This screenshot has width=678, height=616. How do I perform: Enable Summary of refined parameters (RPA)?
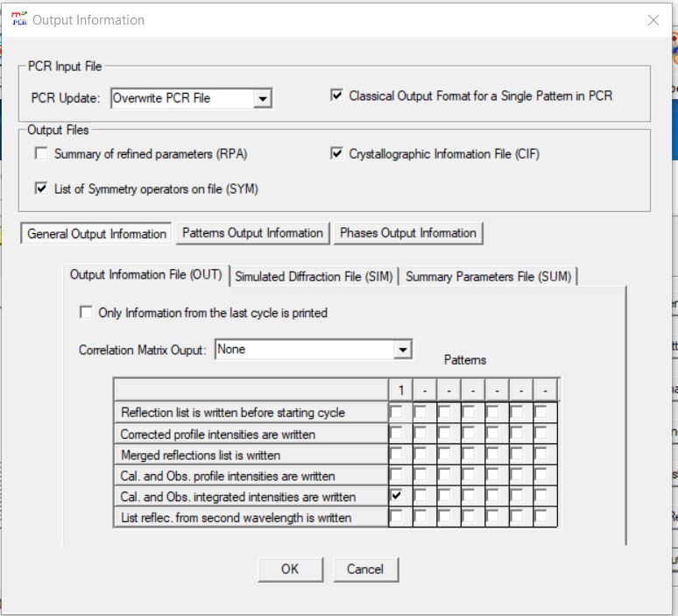coord(41,154)
